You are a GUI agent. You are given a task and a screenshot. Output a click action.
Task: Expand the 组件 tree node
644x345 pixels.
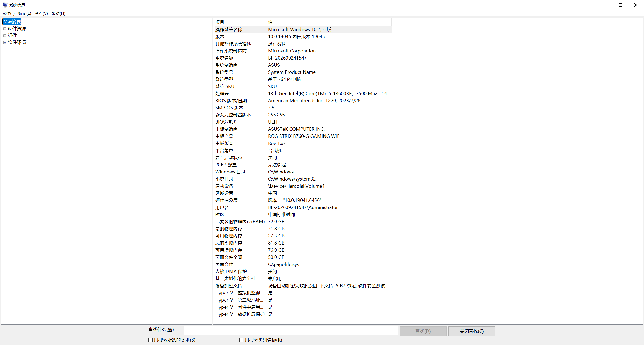(x=5, y=36)
